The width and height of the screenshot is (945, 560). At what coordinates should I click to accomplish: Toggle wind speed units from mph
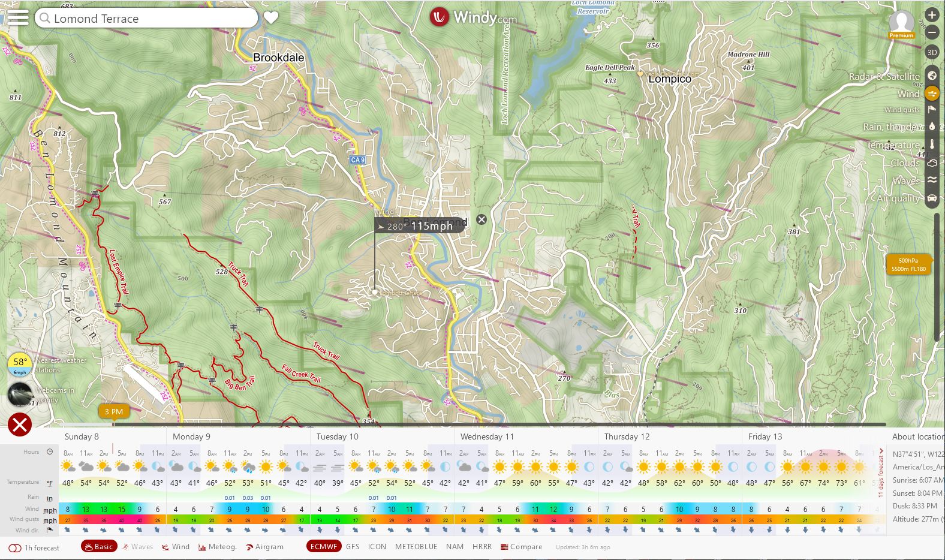tap(50, 510)
